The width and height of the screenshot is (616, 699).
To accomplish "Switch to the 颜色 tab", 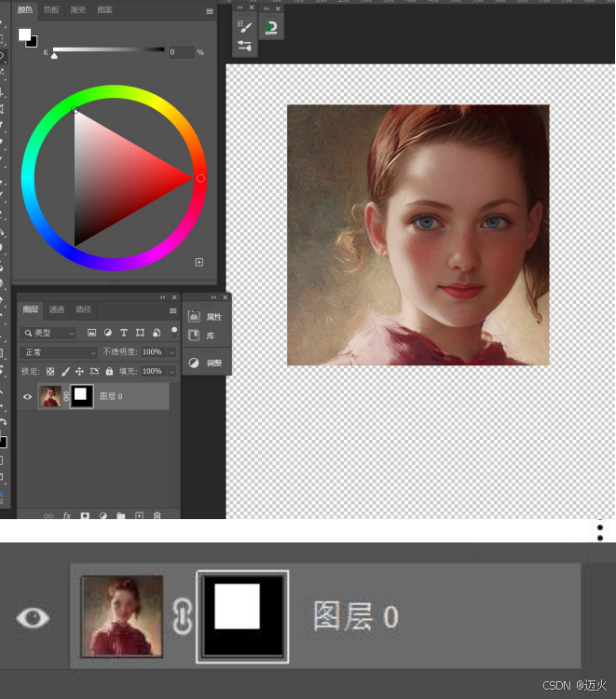I will pyautogui.click(x=25, y=10).
